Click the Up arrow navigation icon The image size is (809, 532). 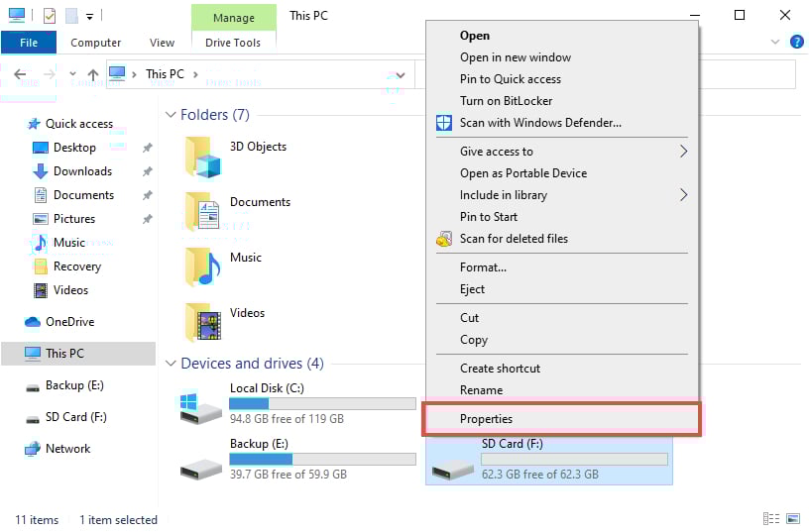pyautogui.click(x=93, y=74)
